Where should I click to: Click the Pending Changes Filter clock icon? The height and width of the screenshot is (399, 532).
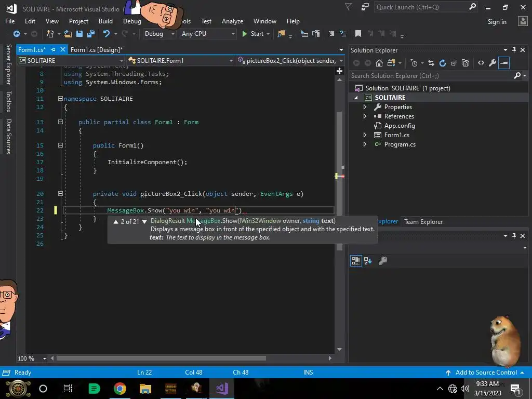[414, 63]
